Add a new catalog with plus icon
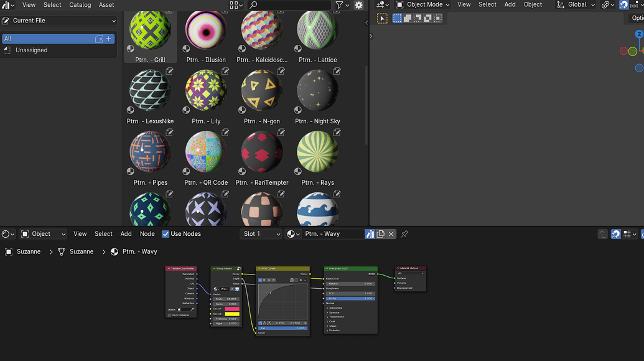 [108, 39]
